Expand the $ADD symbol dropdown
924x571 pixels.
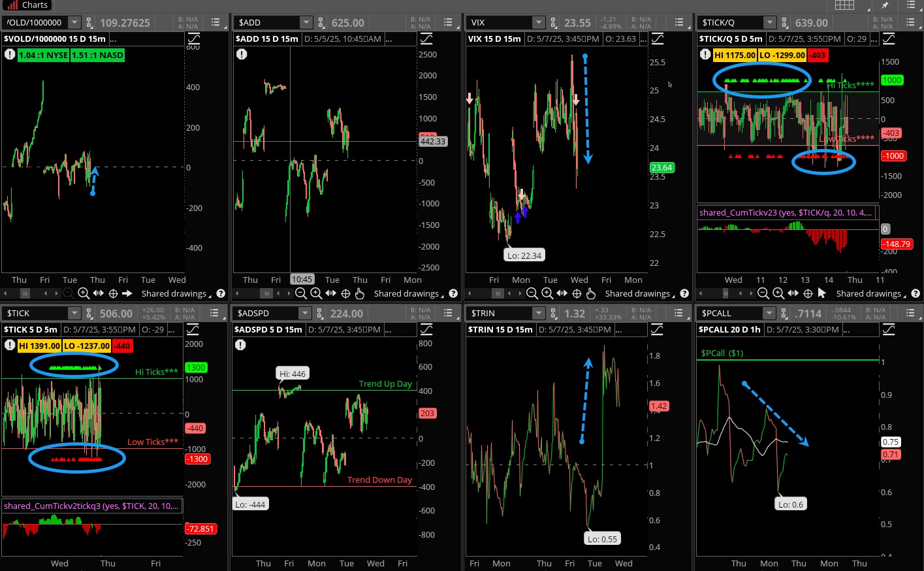click(x=306, y=22)
